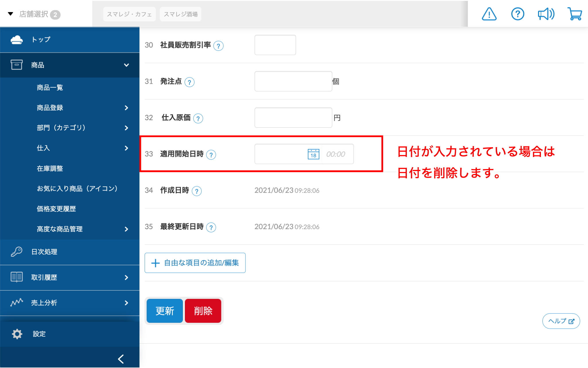This screenshot has height=368, width=588.
Task: Collapse the 商品 menu section
Action: tap(126, 65)
